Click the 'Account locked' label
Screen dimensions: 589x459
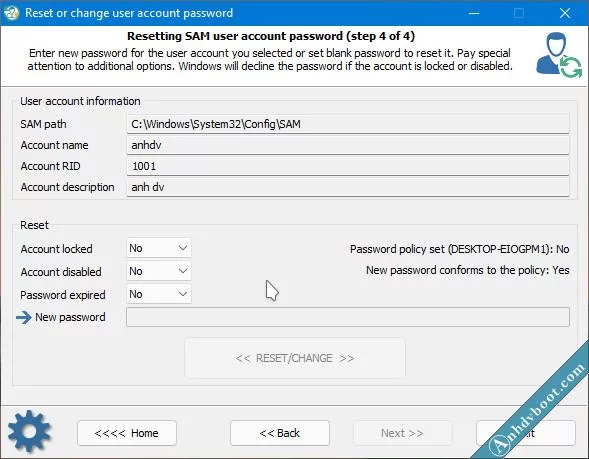56,249
